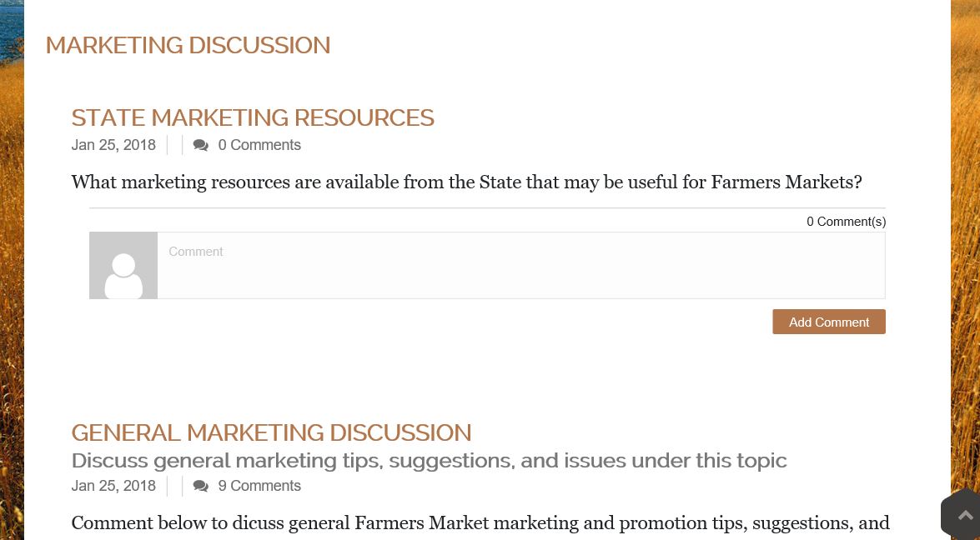Select the bubble icon under General Marketing Discussion
This screenshot has height=540, width=980.
pos(201,486)
